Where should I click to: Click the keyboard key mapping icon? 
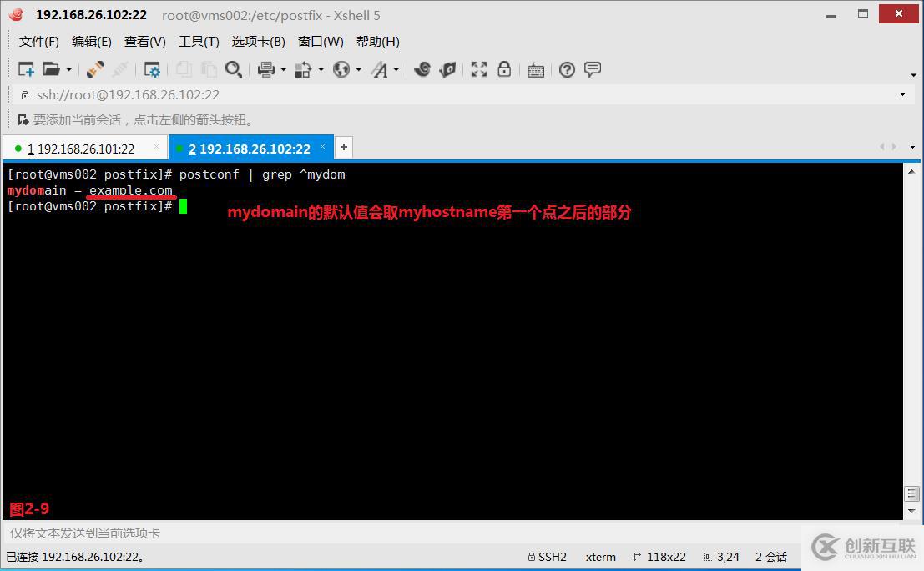[x=536, y=70]
